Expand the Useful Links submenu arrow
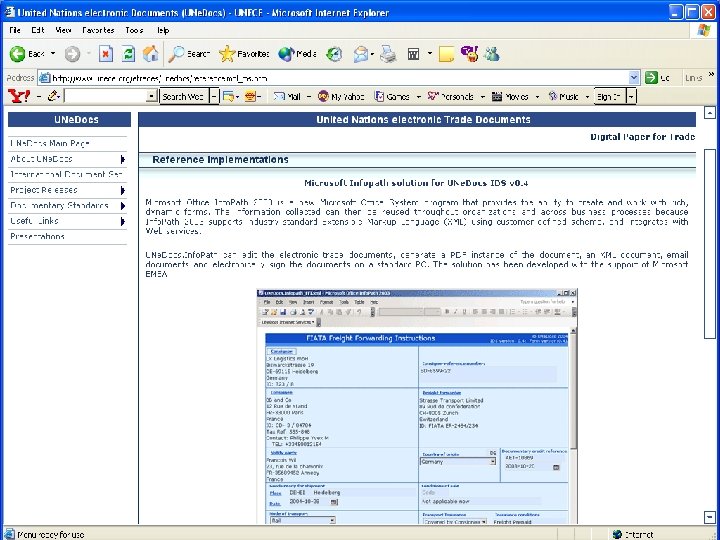Screen dimensions: 720x540 pos(123,221)
